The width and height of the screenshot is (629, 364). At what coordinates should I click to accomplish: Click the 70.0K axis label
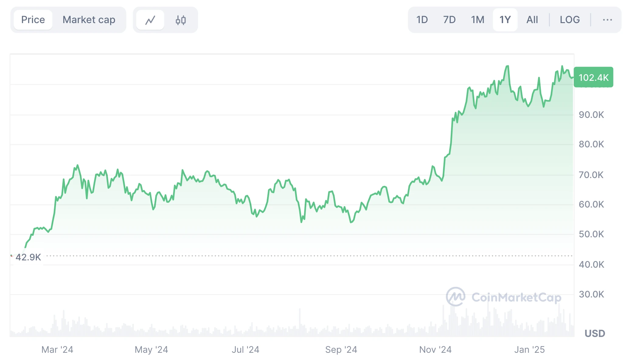[x=591, y=175]
